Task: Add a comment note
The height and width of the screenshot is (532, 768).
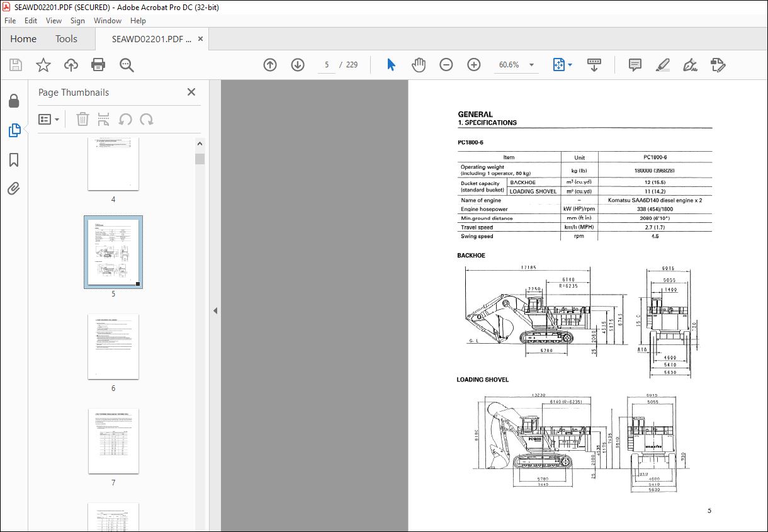Action: point(635,65)
